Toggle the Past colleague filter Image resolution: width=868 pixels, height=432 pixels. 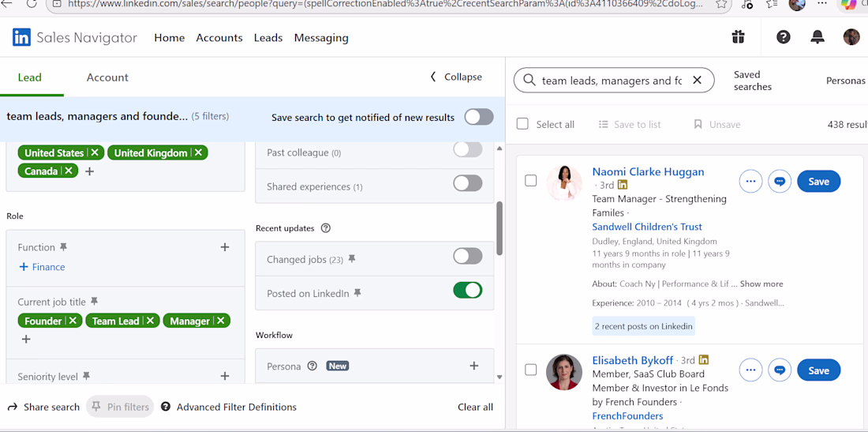tap(468, 149)
